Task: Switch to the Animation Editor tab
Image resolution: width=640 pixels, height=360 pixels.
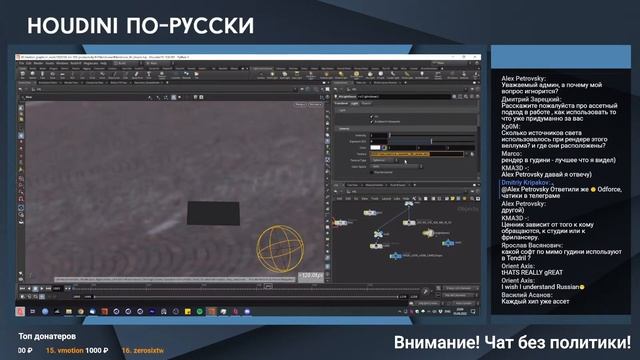Action: [48, 82]
